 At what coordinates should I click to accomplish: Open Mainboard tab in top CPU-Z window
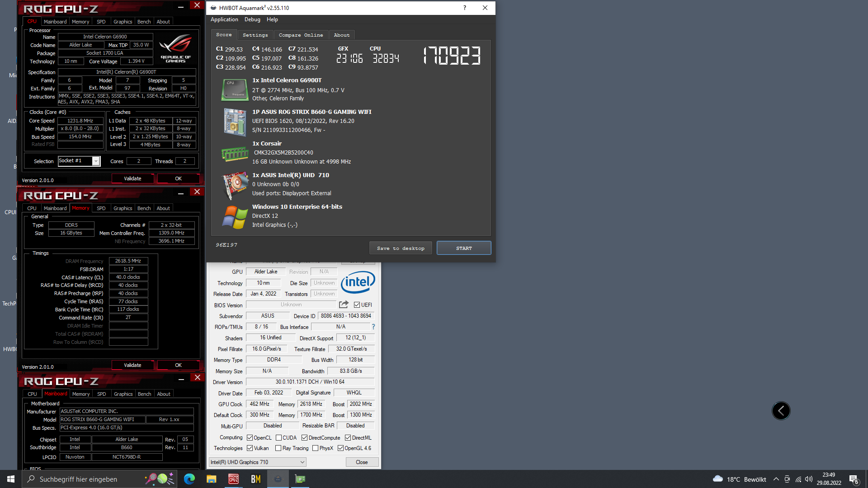55,22
